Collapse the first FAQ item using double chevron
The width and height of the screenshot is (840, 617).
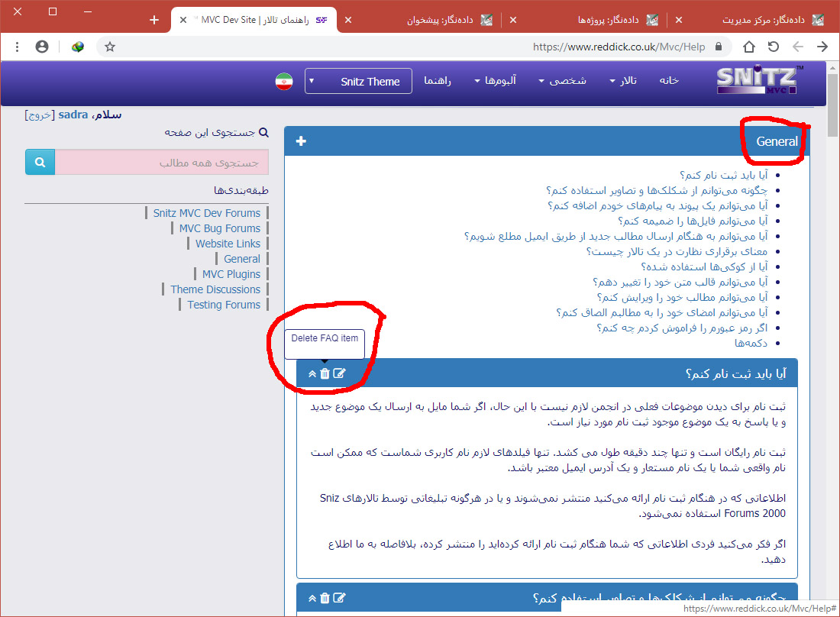(x=312, y=373)
